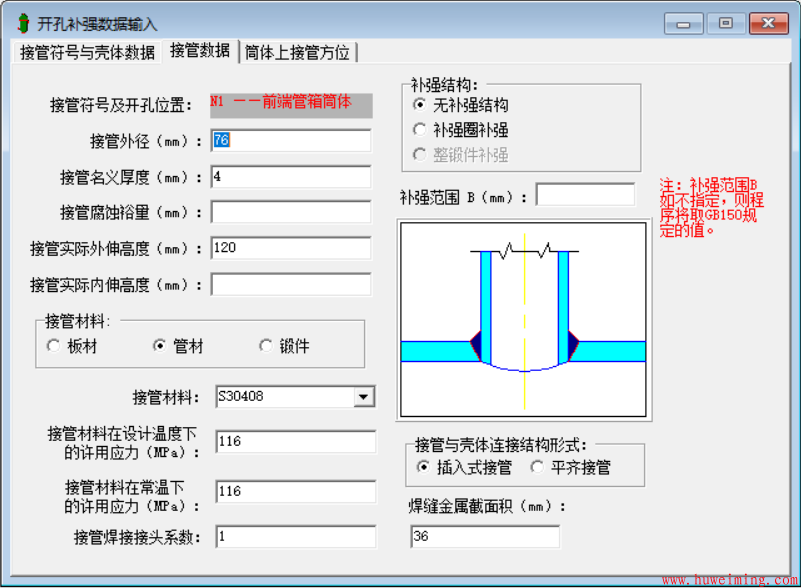Image resolution: width=801 pixels, height=588 pixels.
Task: Open the 接管材料 S30408 dropdown list
Action: click(364, 396)
